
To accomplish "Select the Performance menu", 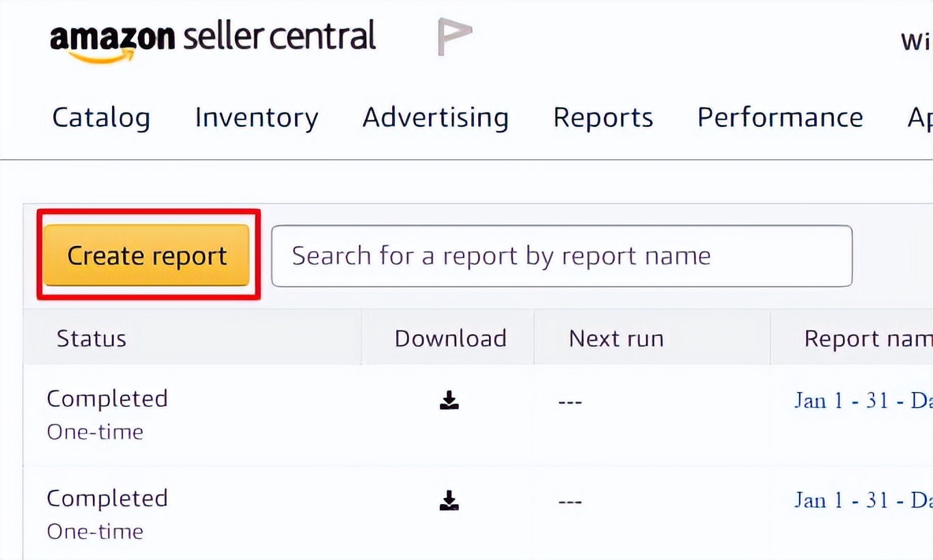I will click(779, 117).
